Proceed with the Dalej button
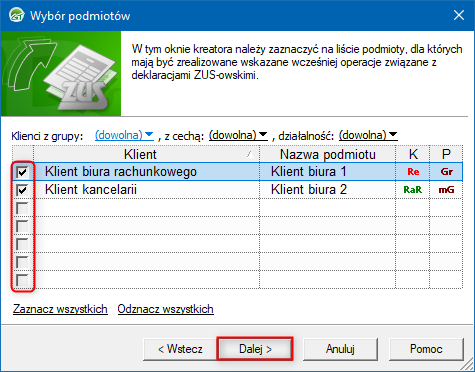Viewport: 475px width, 372px height. click(x=255, y=349)
